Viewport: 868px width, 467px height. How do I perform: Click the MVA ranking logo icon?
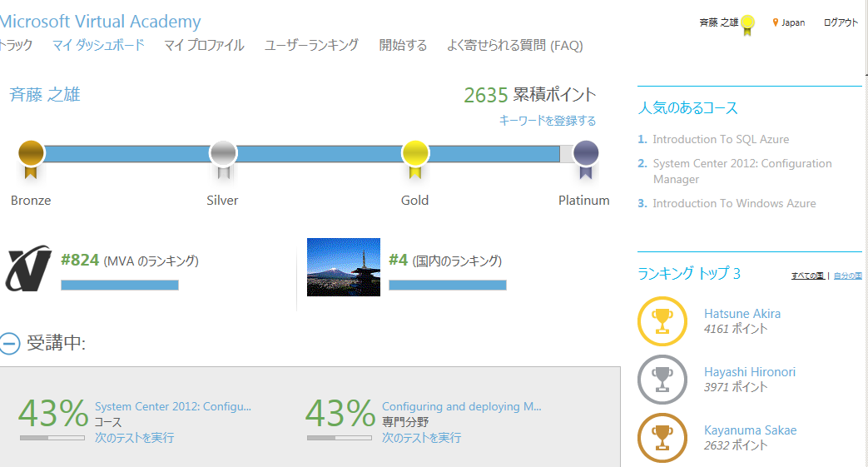[x=29, y=268]
